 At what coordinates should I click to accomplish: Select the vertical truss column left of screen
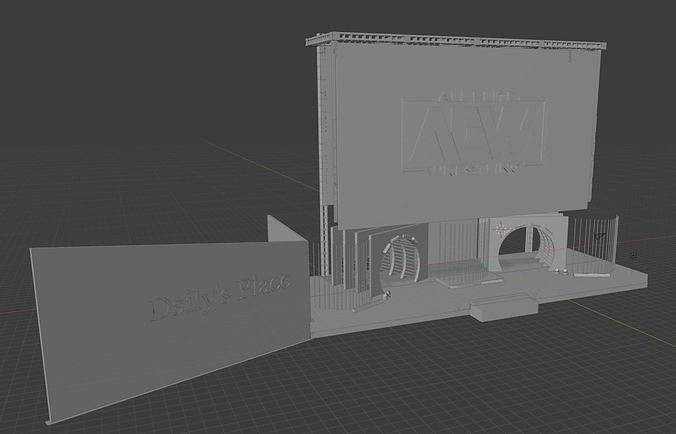click(324, 159)
